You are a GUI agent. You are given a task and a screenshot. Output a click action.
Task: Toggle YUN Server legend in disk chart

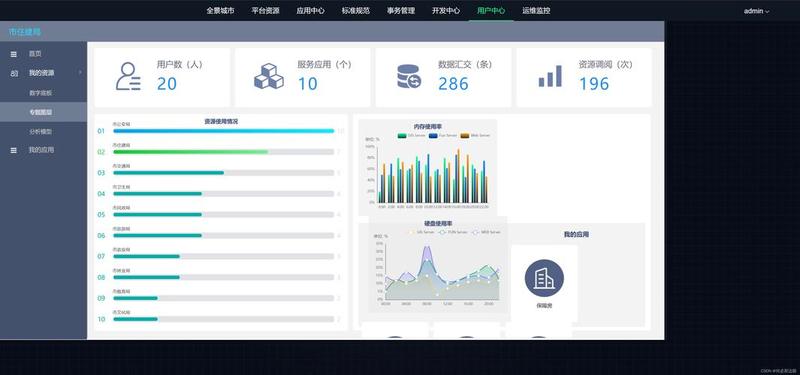(x=453, y=232)
